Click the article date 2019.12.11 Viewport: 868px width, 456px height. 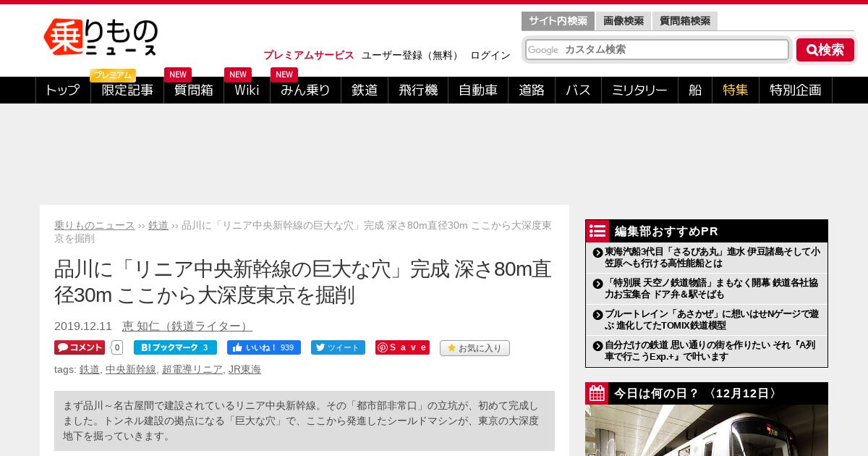point(83,326)
